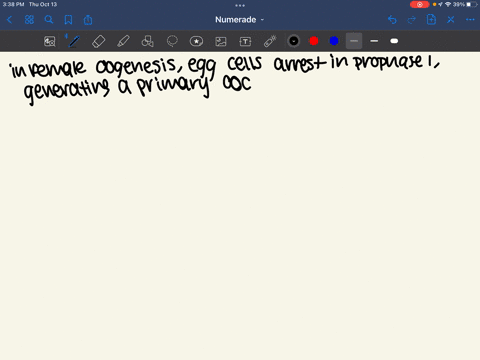Open the Elements sticker tool

click(196, 41)
